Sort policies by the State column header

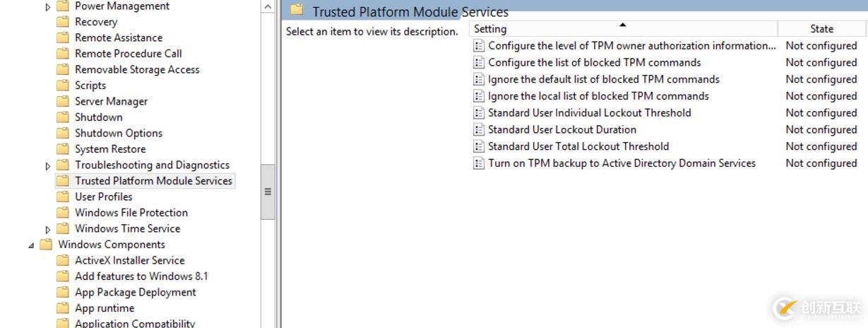(x=821, y=29)
